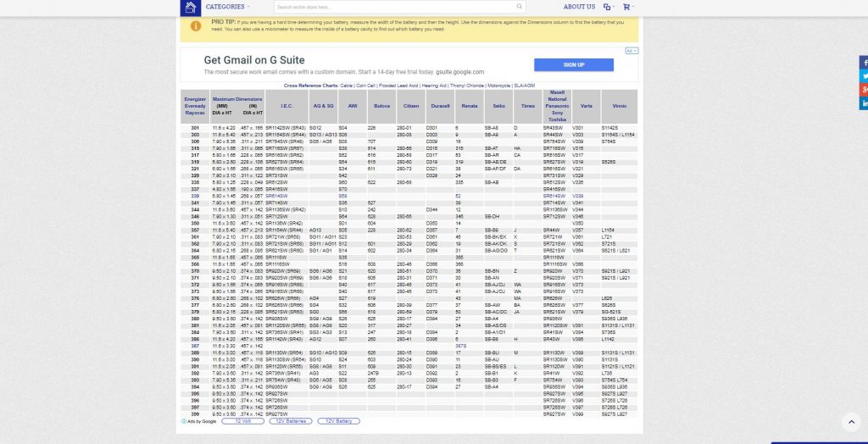Click the compare products icon
The image size is (868, 444).
608,7
